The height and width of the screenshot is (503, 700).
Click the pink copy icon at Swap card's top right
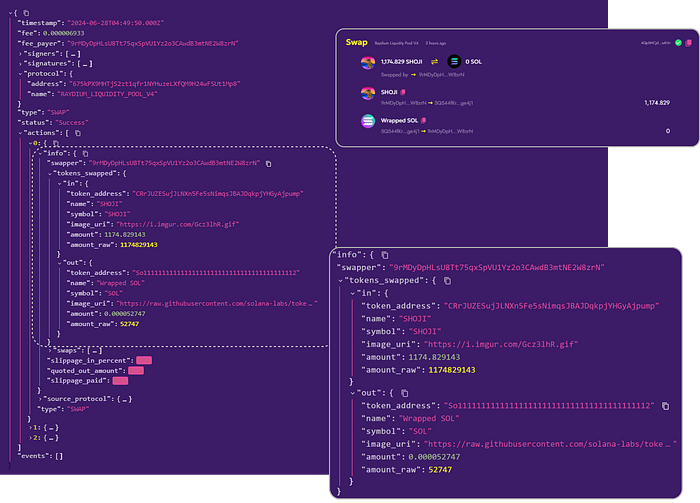point(688,43)
